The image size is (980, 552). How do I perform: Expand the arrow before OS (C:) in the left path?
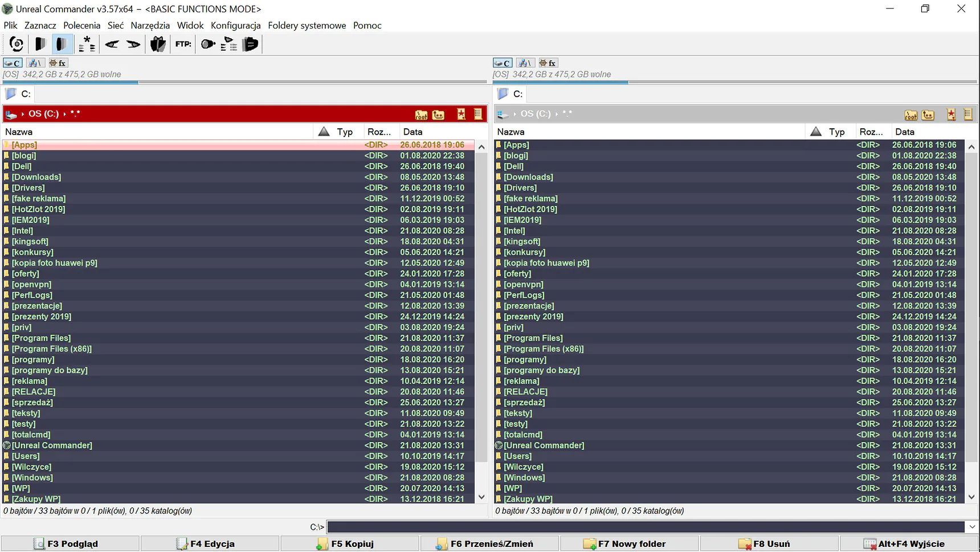(23, 114)
